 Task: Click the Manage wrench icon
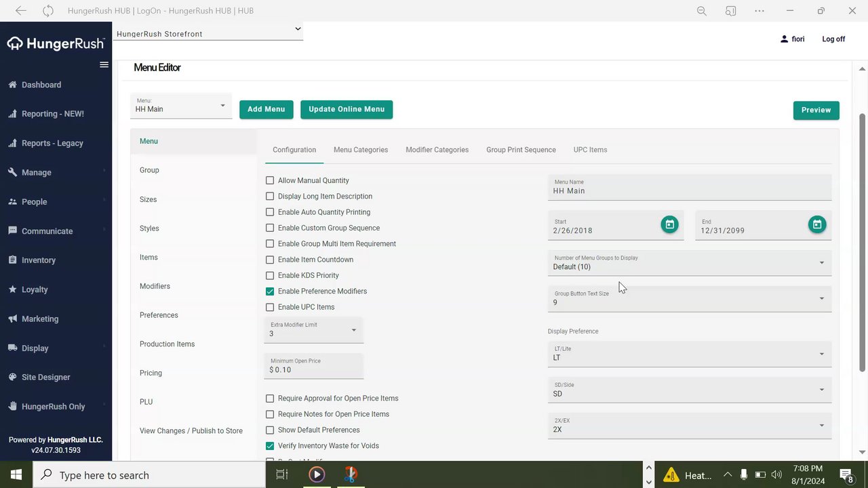point(12,172)
